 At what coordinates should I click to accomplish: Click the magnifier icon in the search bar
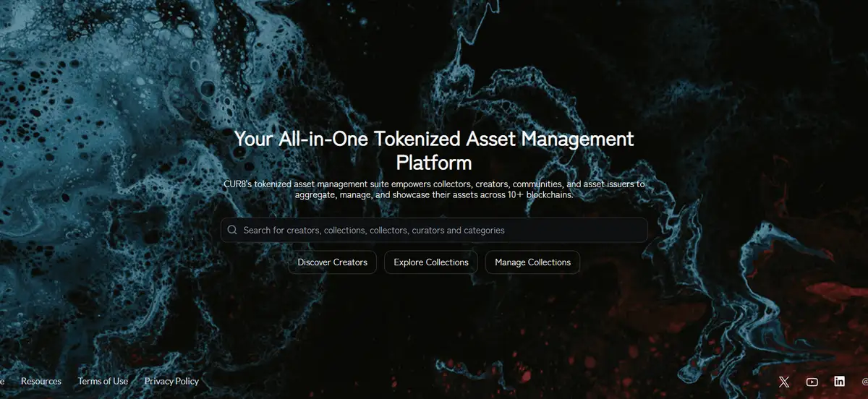point(232,230)
